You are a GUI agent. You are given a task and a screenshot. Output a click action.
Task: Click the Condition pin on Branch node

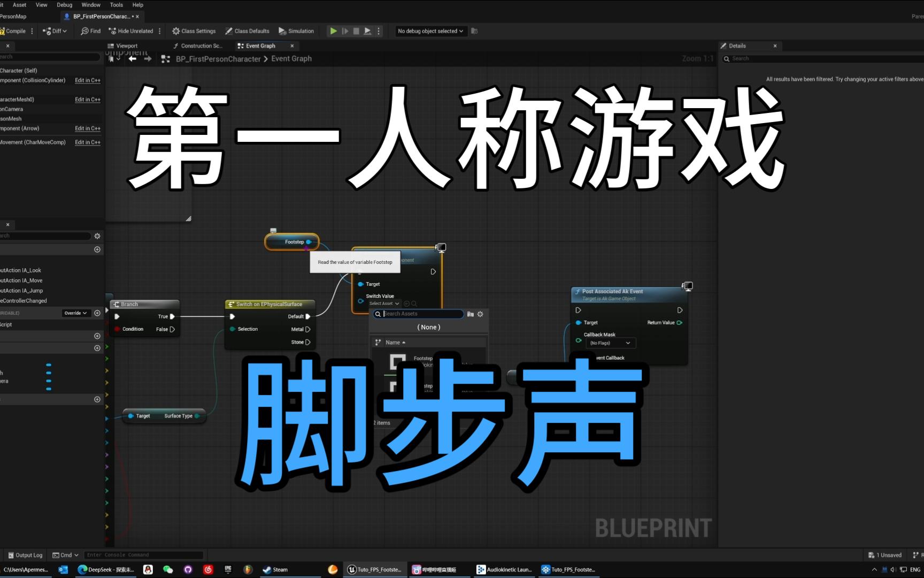click(x=117, y=329)
